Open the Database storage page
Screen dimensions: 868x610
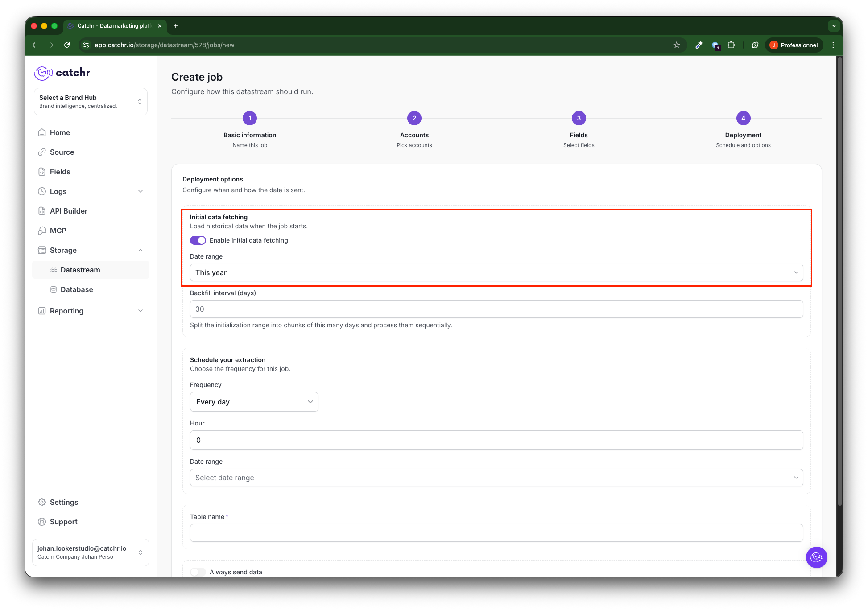[x=77, y=289]
